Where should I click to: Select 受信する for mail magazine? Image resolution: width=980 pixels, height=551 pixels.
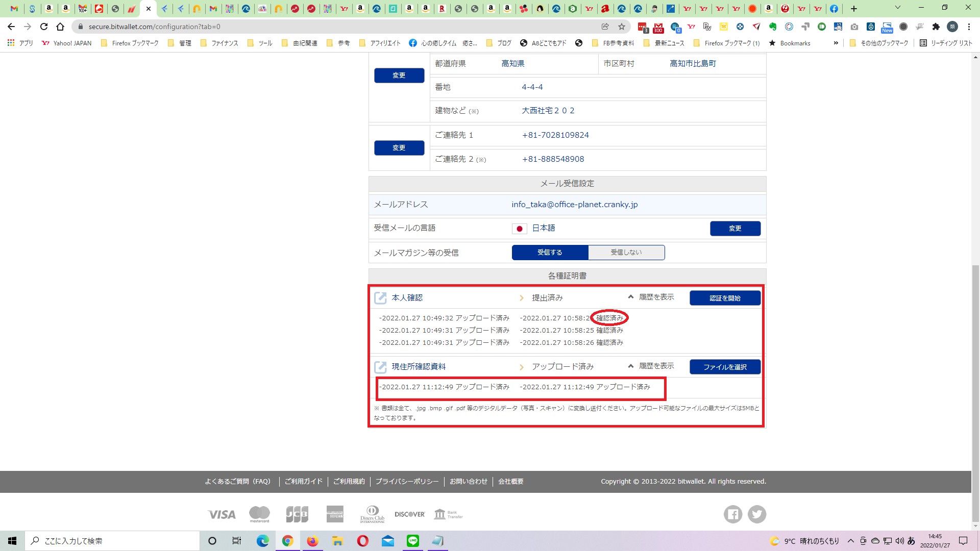click(x=550, y=253)
